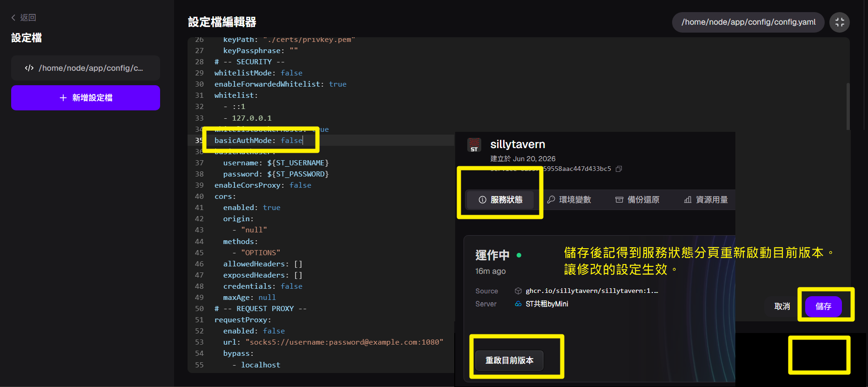The image size is (868, 387).
Task: Click the whitelistMode: false line
Action: click(x=258, y=73)
